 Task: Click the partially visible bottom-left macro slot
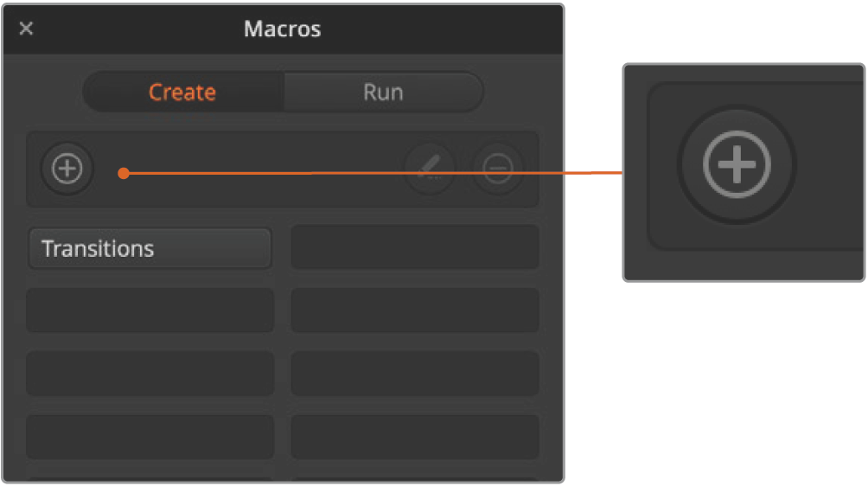coord(150,477)
